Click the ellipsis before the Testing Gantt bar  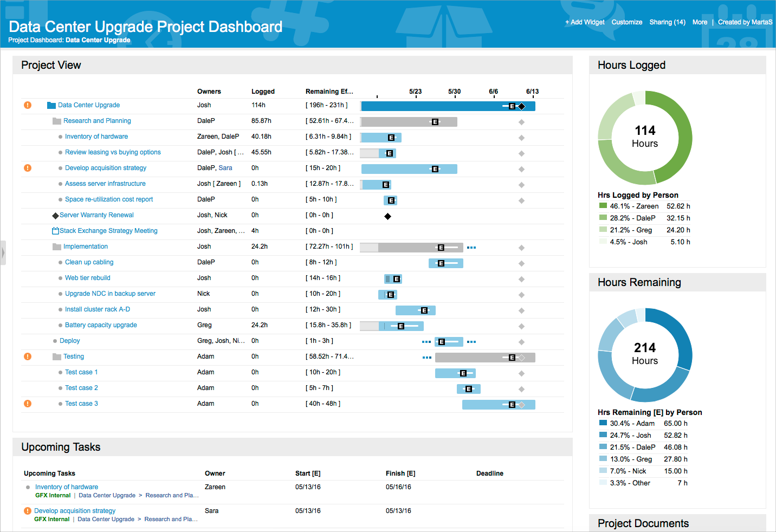[x=426, y=358]
